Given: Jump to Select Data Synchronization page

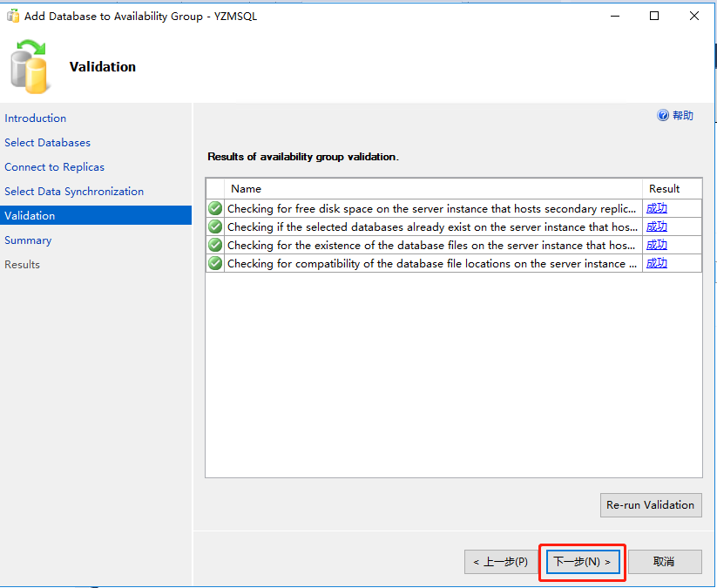Looking at the screenshot, I should (x=74, y=192).
